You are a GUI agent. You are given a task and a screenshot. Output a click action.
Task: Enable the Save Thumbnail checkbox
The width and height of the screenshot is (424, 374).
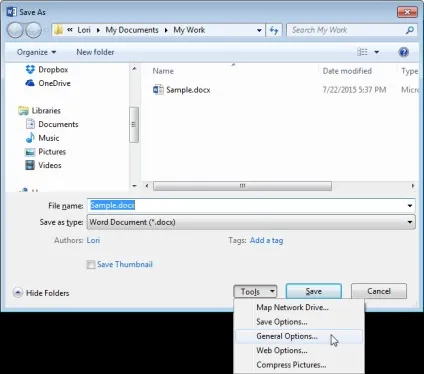click(90, 265)
